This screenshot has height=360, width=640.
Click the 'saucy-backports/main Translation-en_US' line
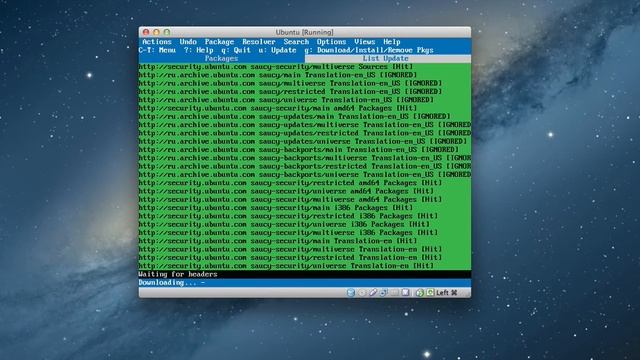click(x=299, y=150)
